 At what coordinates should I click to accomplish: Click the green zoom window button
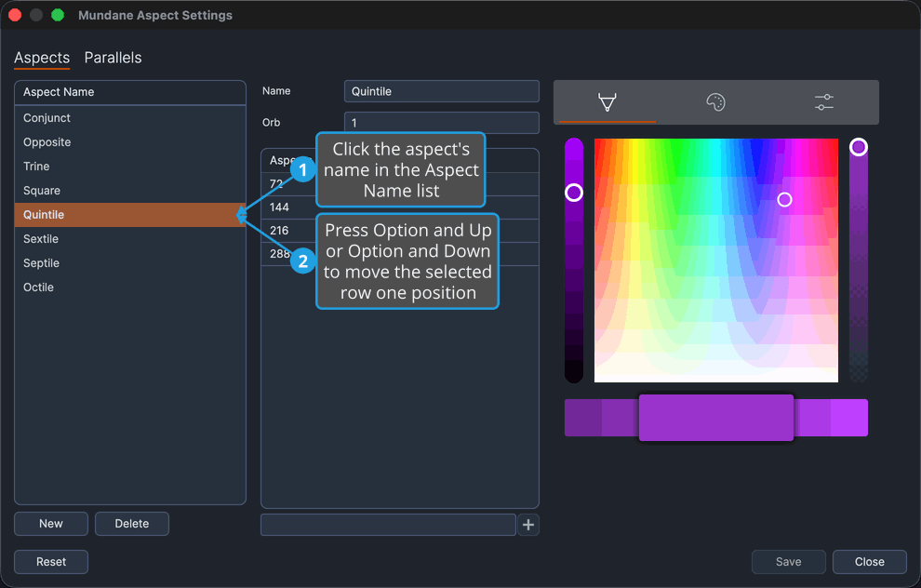point(58,15)
